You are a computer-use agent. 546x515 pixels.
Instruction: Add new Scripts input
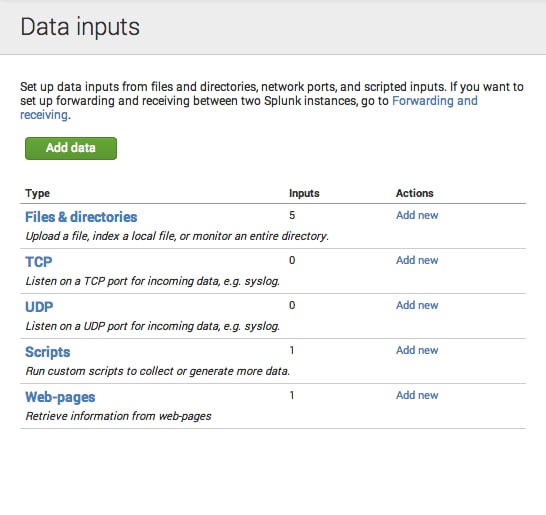coord(417,350)
